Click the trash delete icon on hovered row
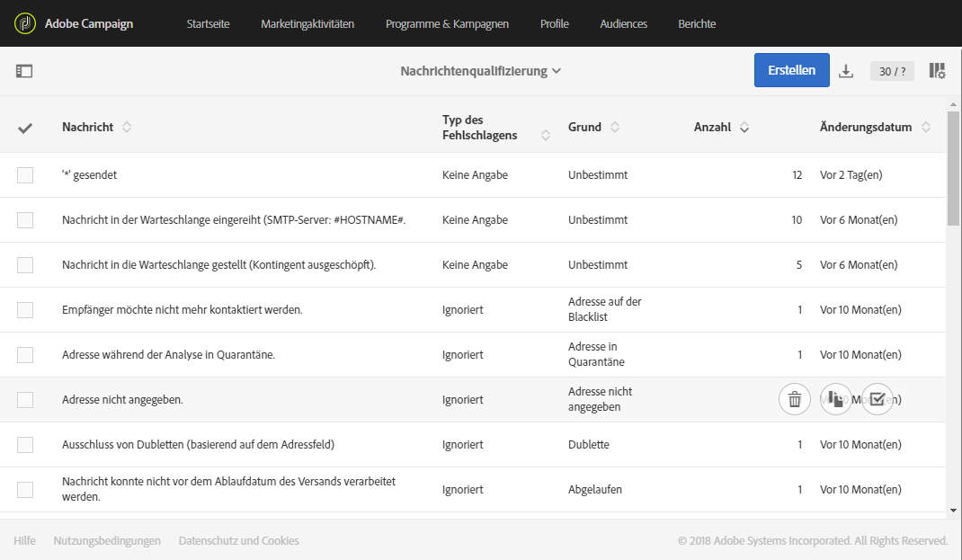This screenshot has width=962, height=560. click(795, 400)
